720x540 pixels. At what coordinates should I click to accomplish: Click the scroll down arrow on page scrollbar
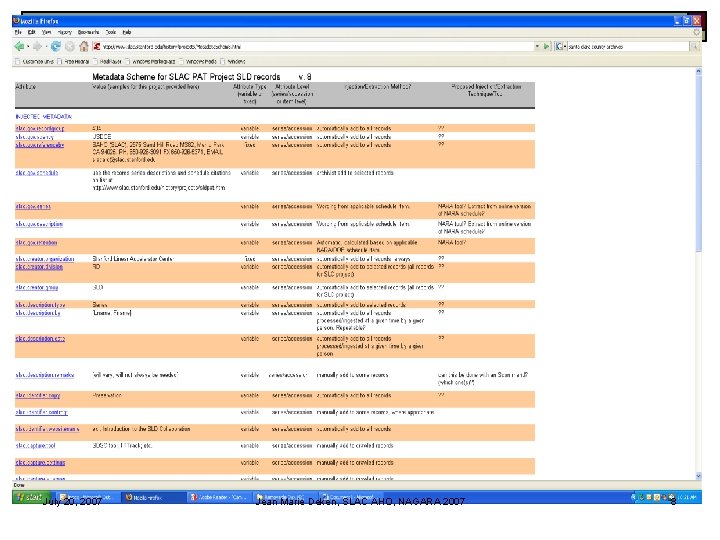click(x=698, y=476)
